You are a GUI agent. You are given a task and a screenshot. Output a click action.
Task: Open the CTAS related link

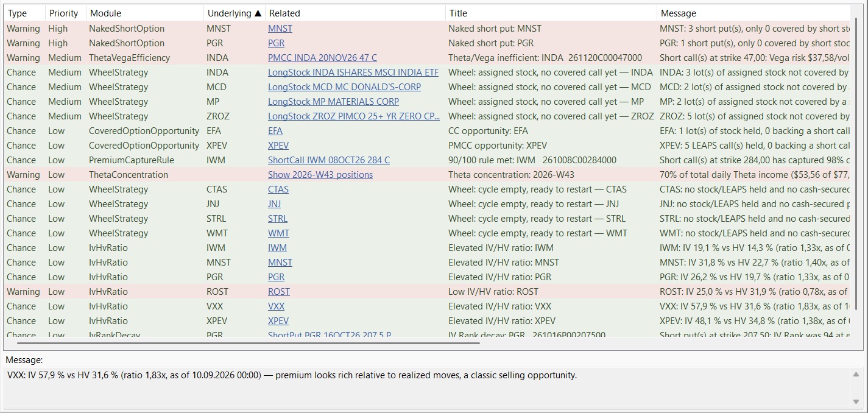[278, 189]
